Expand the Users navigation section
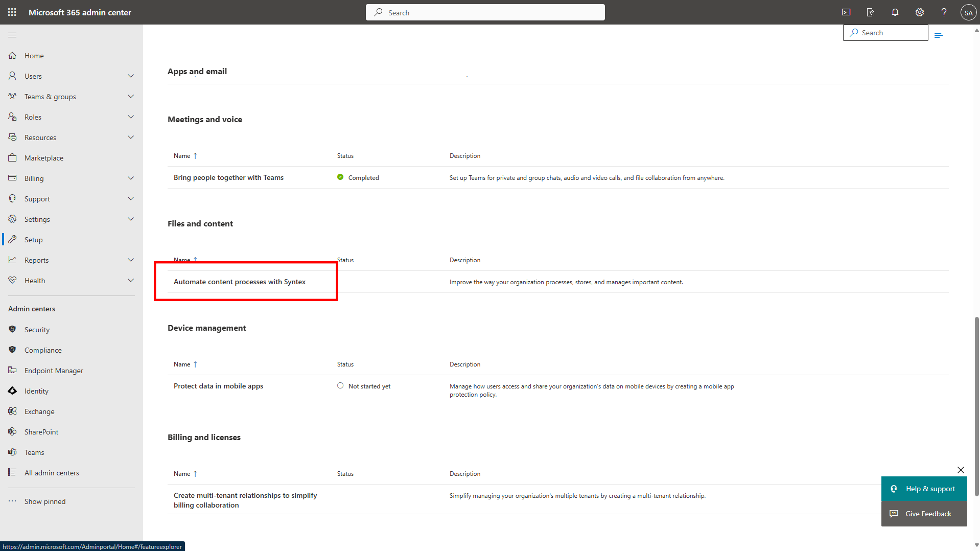980x551 pixels. (x=131, y=76)
